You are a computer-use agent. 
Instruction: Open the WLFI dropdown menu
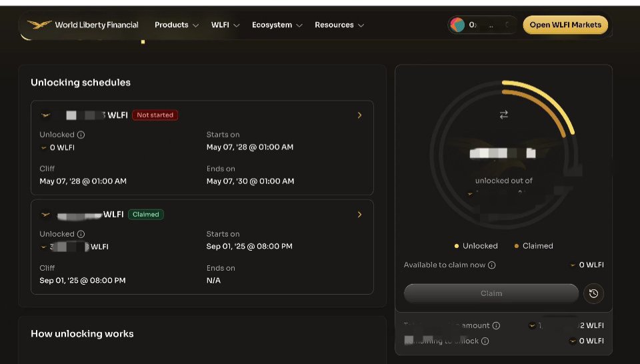pos(225,25)
